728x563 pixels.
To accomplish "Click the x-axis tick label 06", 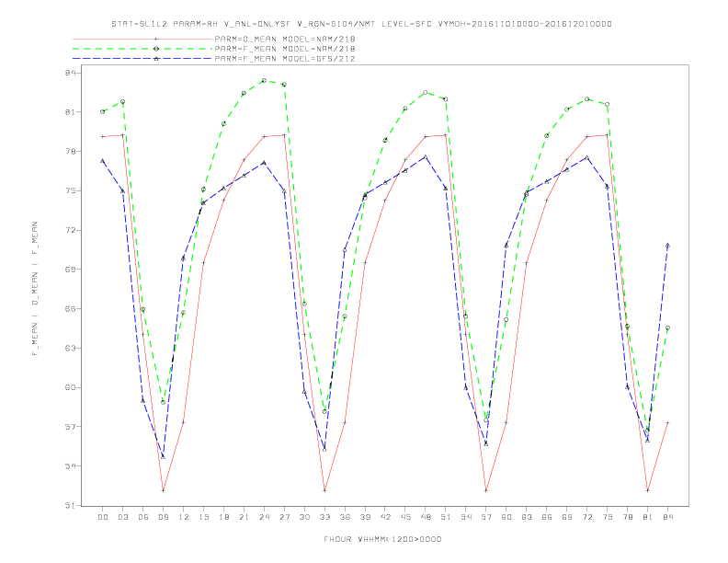I will [x=143, y=517].
